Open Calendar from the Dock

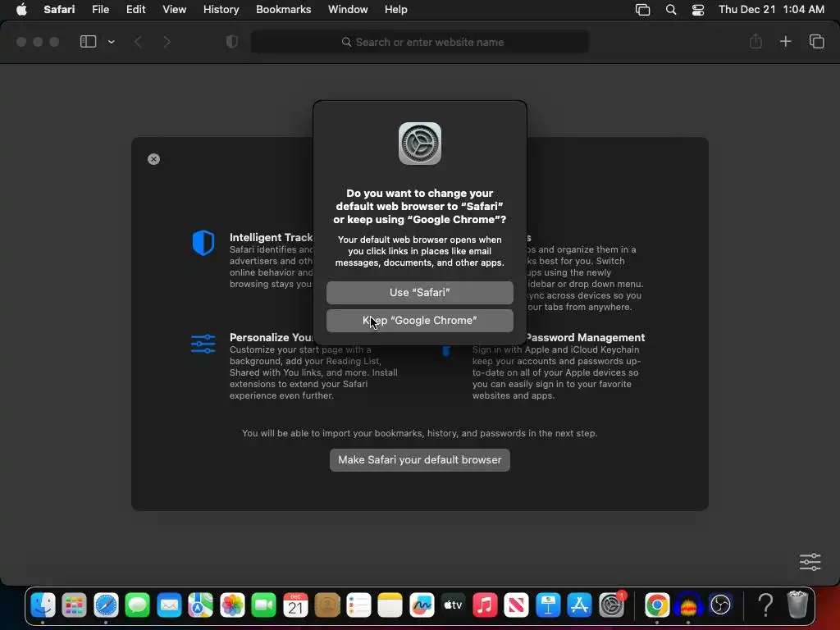point(295,605)
